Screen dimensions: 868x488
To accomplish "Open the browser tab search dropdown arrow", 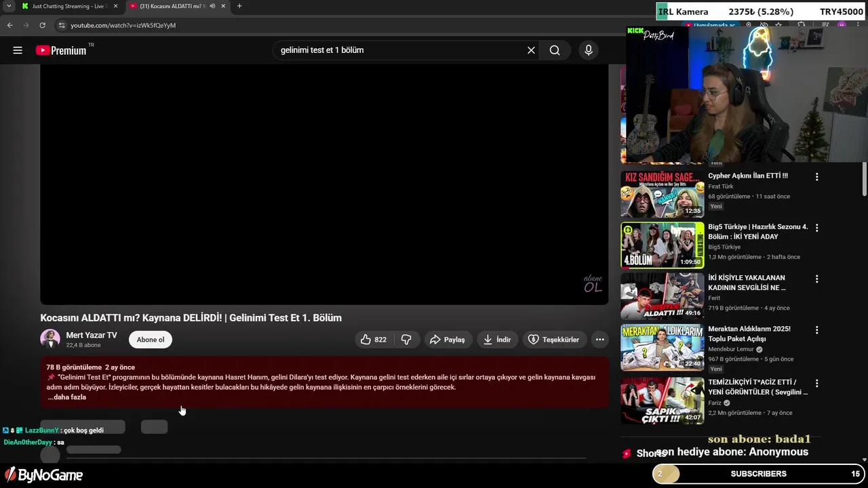I will coord(8,6).
